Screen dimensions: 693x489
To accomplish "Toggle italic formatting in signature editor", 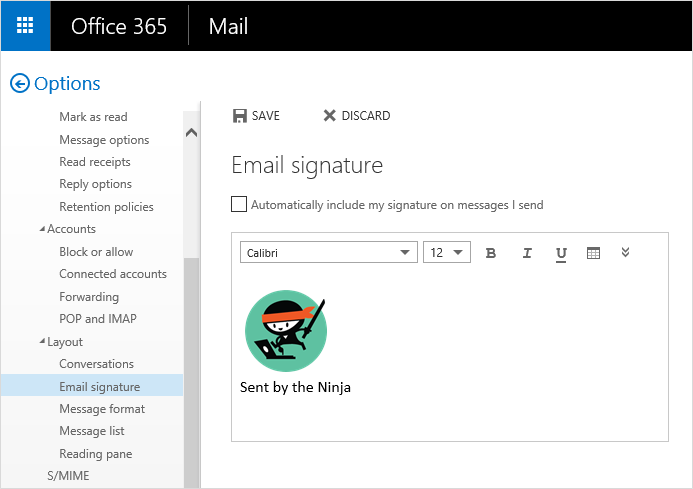I will pyautogui.click(x=527, y=253).
